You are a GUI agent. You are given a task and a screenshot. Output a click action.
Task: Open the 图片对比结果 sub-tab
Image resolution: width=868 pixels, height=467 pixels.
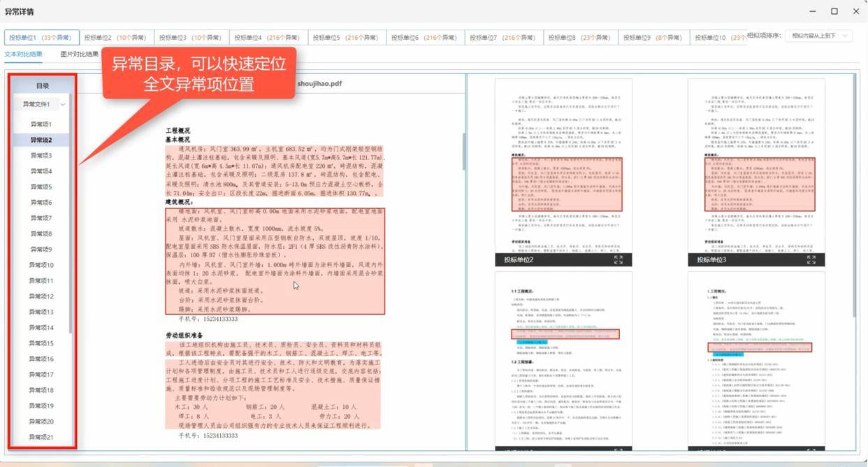click(79, 54)
